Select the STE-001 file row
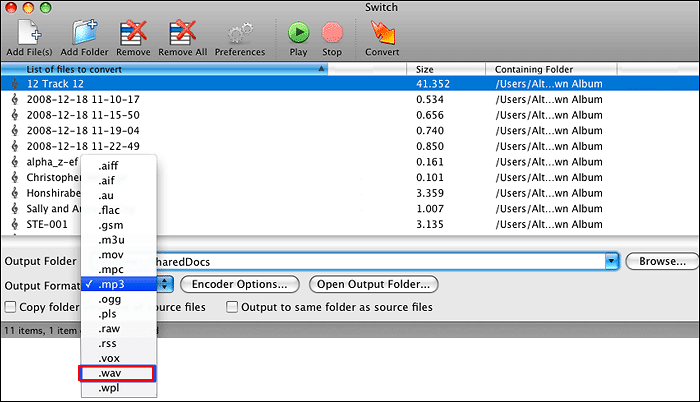 [48, 224]
